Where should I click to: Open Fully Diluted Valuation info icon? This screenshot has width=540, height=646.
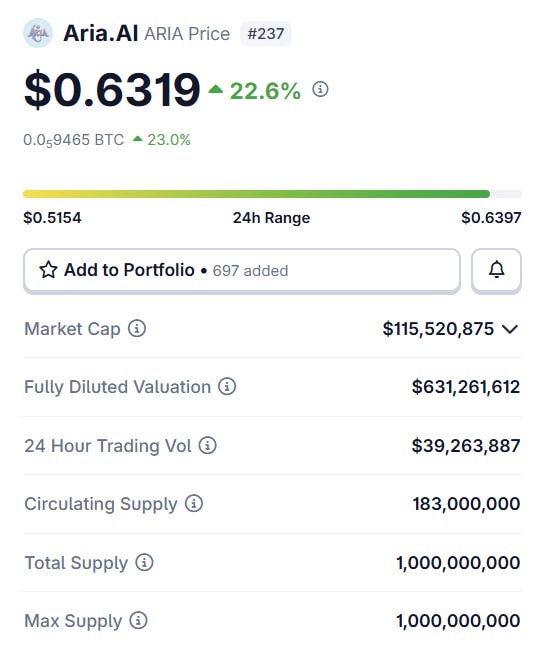click(227, 386)
